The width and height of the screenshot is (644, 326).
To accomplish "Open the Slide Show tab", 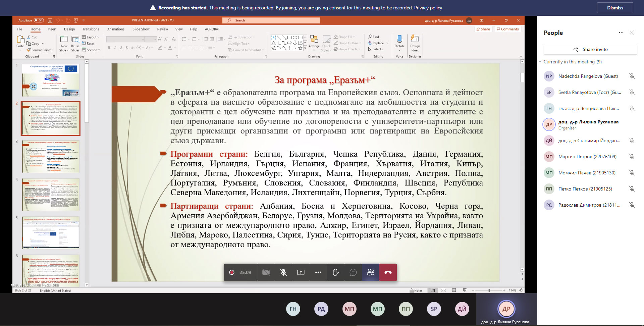I will [141, 29].
